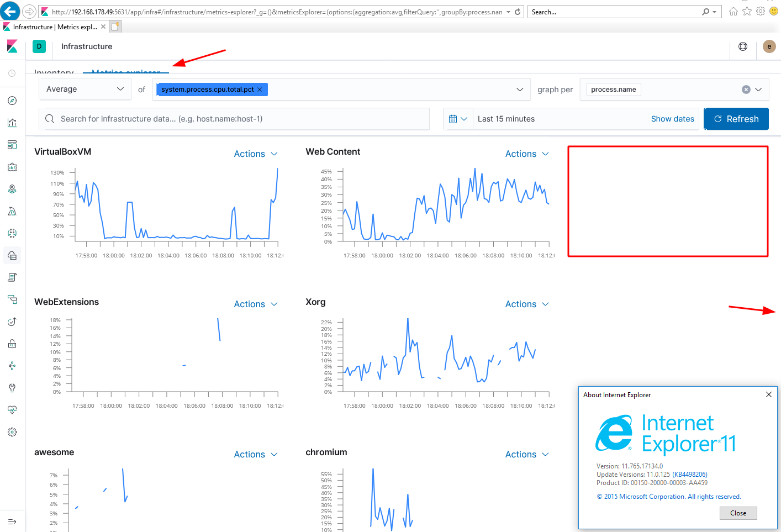Open the Stack Monitoring heartbeat icon
The height and width of the screenshot is (532, 781).
coord(12,410)
